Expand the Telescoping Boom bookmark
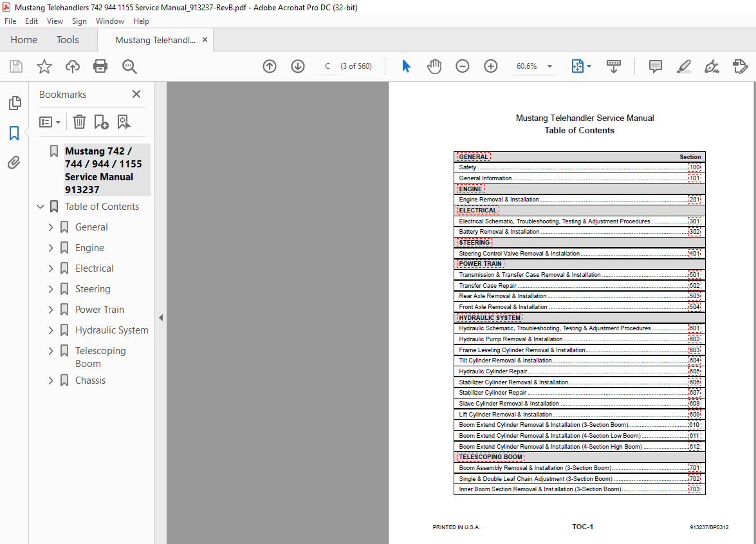756x544 pixels. pyautogui.click(x=51, y=351)
